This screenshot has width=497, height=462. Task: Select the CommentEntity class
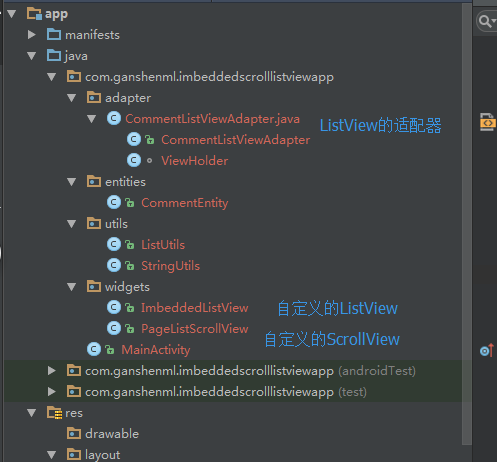point(185,203)
